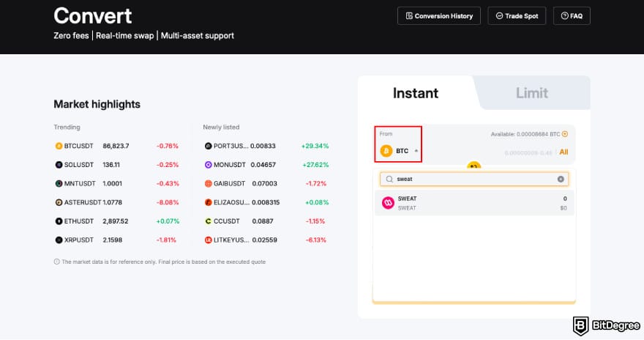This screenshot has height=340, width=644.
Task: Click the 2,897.52 ETHUSDT price
Action: [x=116, y=221]
